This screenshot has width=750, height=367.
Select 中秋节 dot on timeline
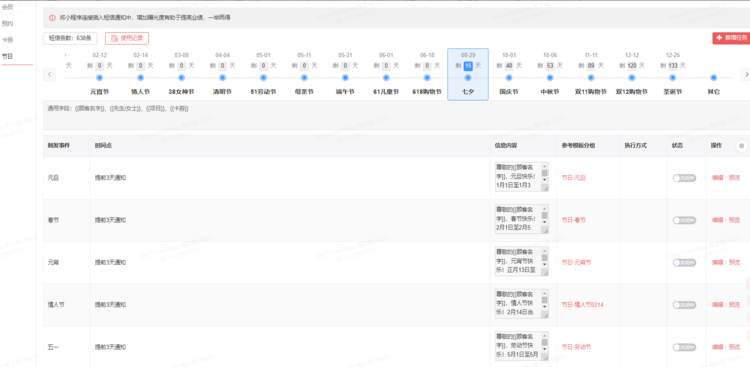[x=550, y=78]
